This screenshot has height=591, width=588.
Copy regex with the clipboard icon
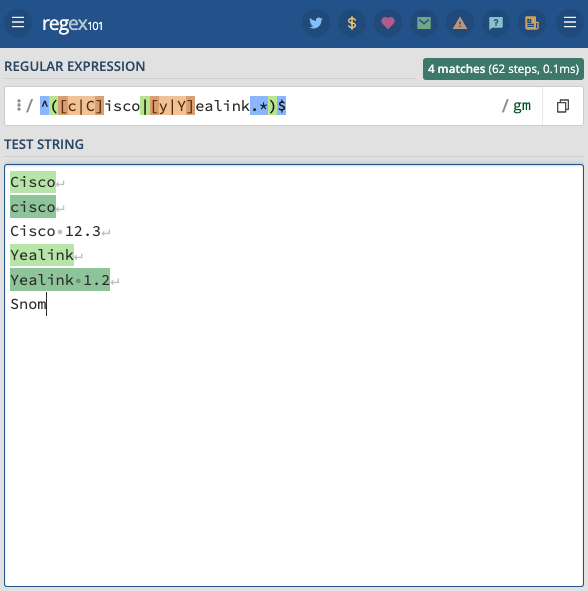563,106
